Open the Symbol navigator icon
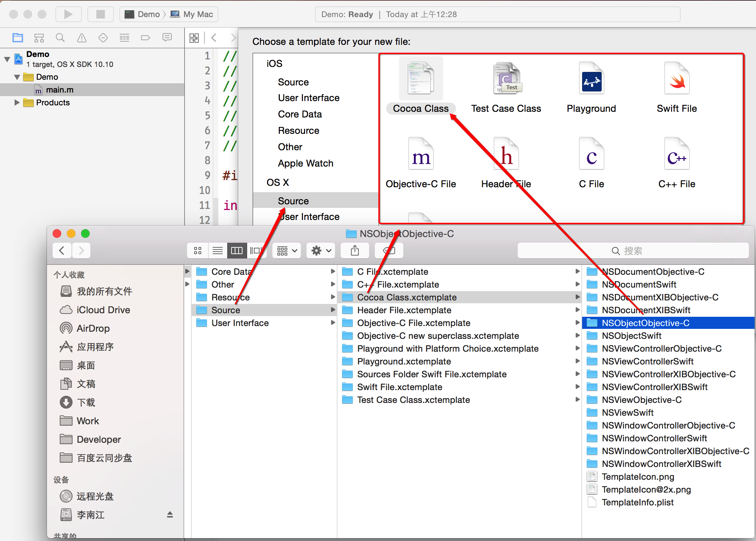The height and width of the screenshot is (541, 756). pos(39,37)
